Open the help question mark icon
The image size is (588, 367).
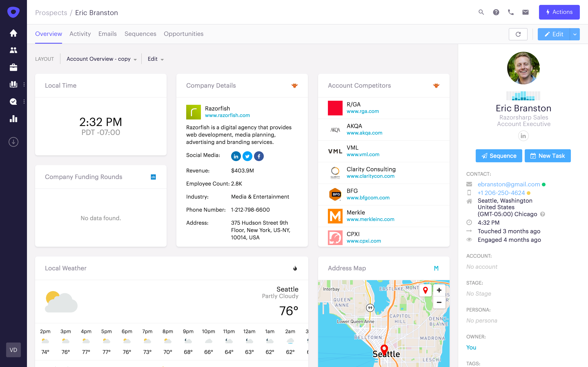click(496, 12)
